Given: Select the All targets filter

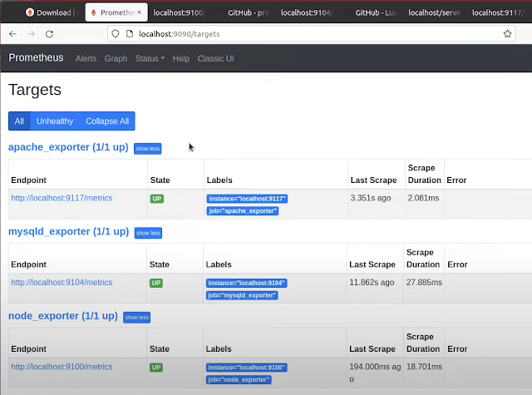Looking at the screenshot, I should pyautogui.click(x=19, y=121).
